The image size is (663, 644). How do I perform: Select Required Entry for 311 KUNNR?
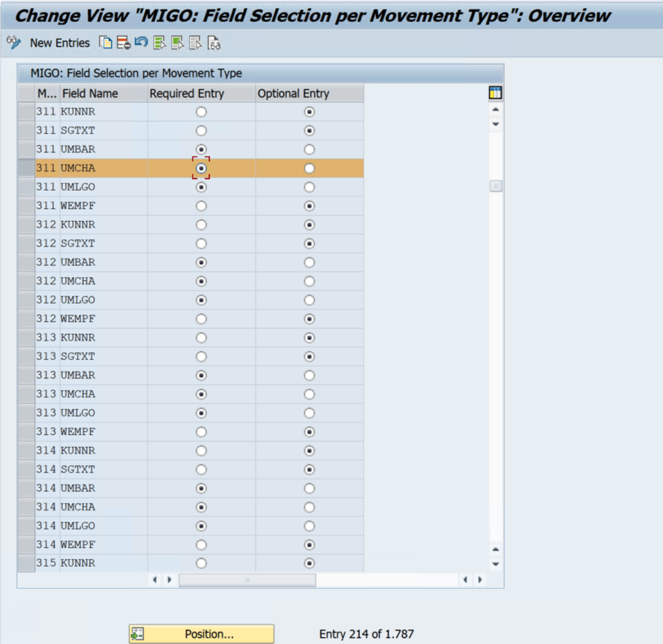[201, 112]
